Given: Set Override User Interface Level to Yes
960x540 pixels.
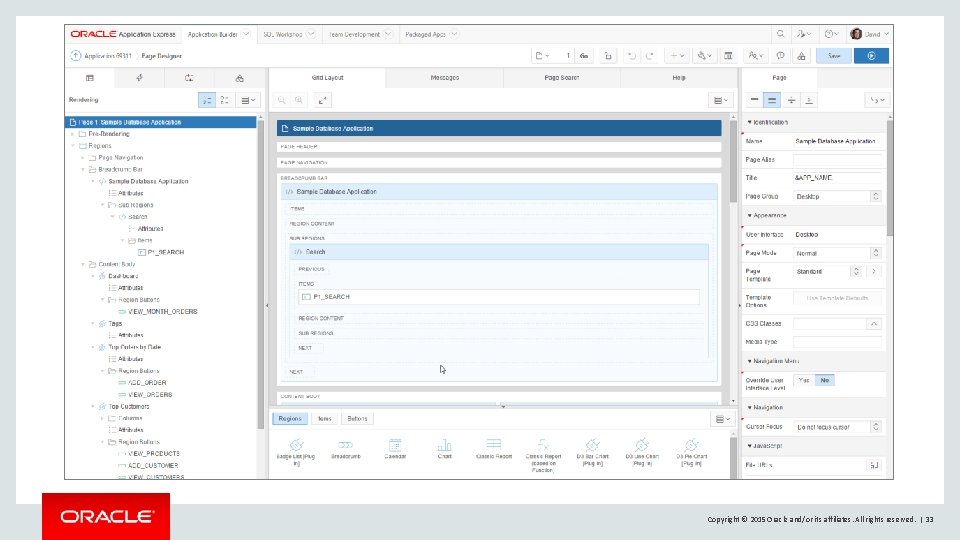Looking at the screenshot, I should [804, 380].
